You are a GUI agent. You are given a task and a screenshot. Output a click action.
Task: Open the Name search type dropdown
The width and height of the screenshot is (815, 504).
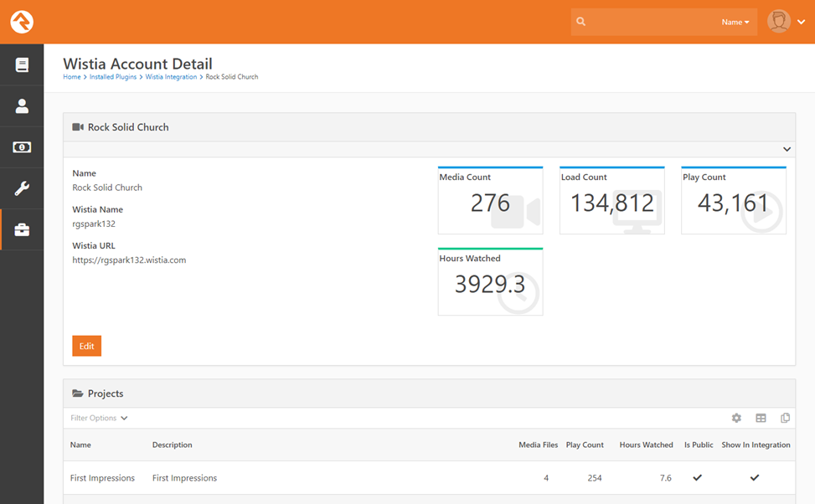click(735, 23)
